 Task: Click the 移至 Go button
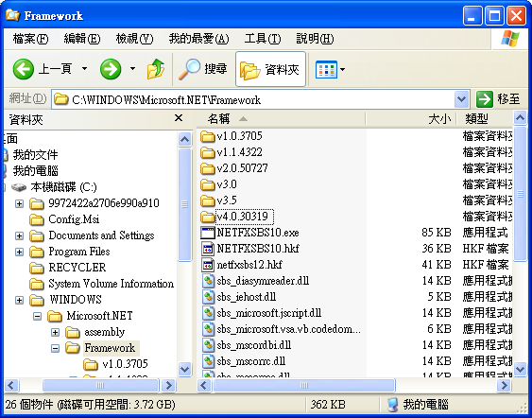(x=498, y=99)
